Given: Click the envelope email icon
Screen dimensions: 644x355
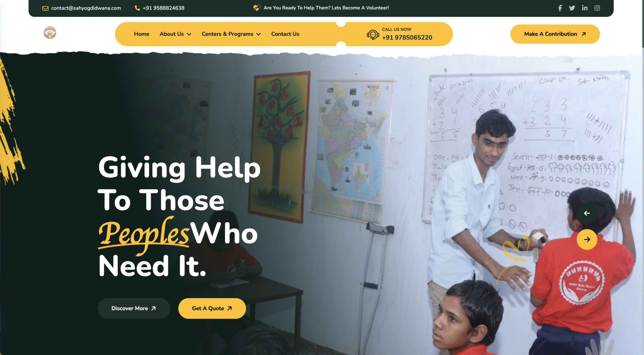Looking at the screenshot, I should 45,8.
